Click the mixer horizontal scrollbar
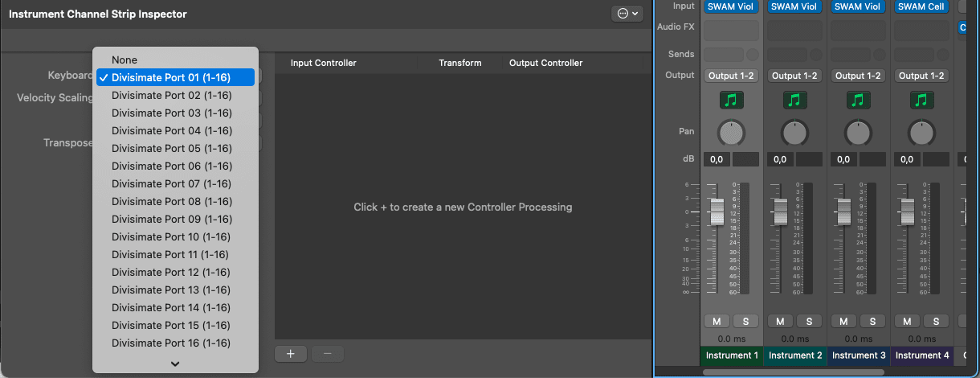 [x=793, y=372]
